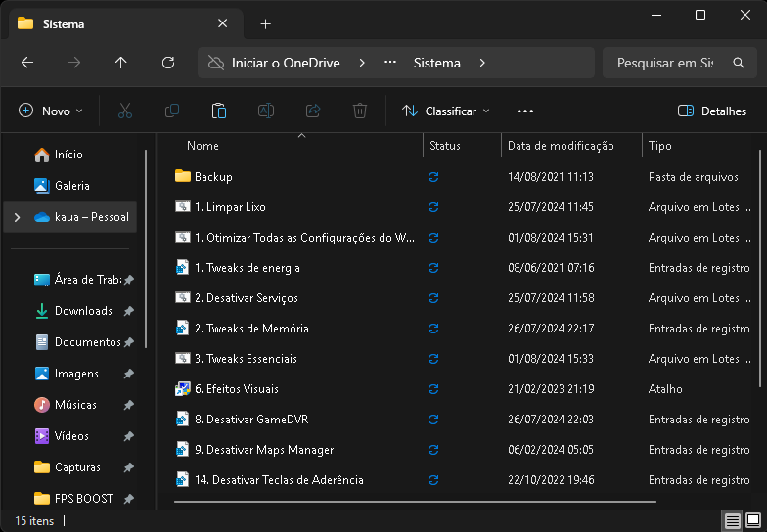Sort files by Data de modificação column
Viewport: 767px width, 532px height.
(x=560, y=146)
